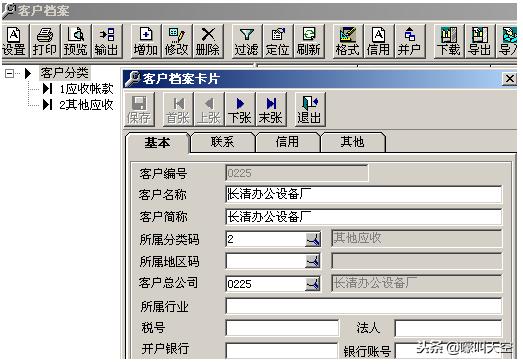Switch to the 联系 tab
523x364 pixels.
click(222, 142)
